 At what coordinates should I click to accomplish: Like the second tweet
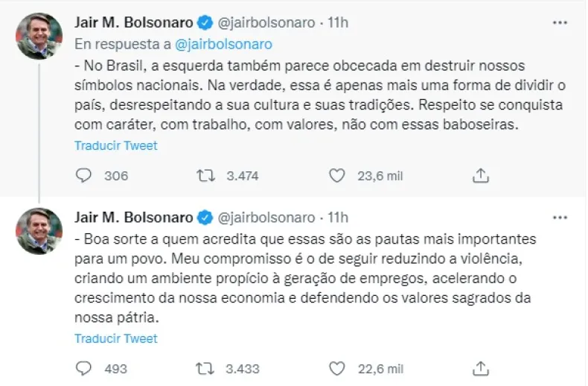tap(338, 368)
